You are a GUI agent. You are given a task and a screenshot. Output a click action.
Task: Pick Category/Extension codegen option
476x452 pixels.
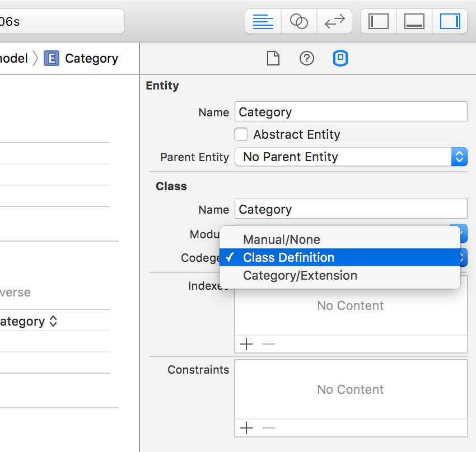point(340,275)
